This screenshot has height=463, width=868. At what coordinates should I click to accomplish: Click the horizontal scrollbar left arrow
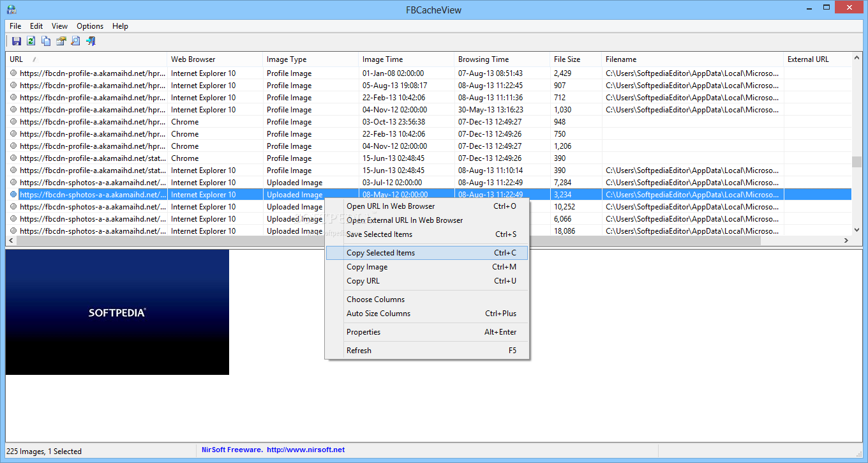pos(11,241)
